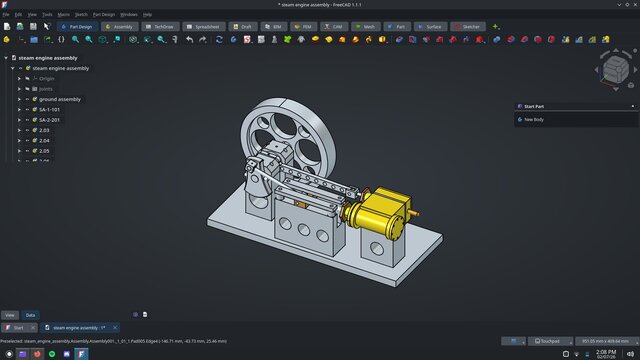Toggle visibility of the Origin item

[27, 78]
